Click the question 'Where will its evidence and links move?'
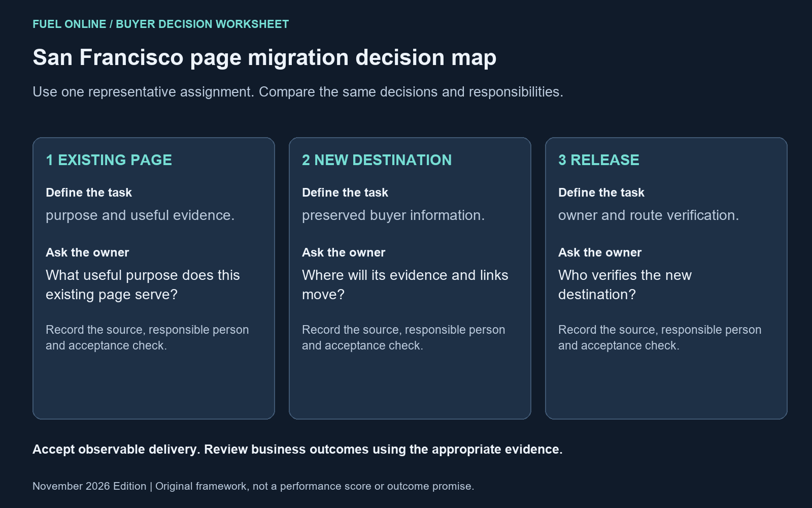Screen dimensions: 812x508 tap(405, 285)
